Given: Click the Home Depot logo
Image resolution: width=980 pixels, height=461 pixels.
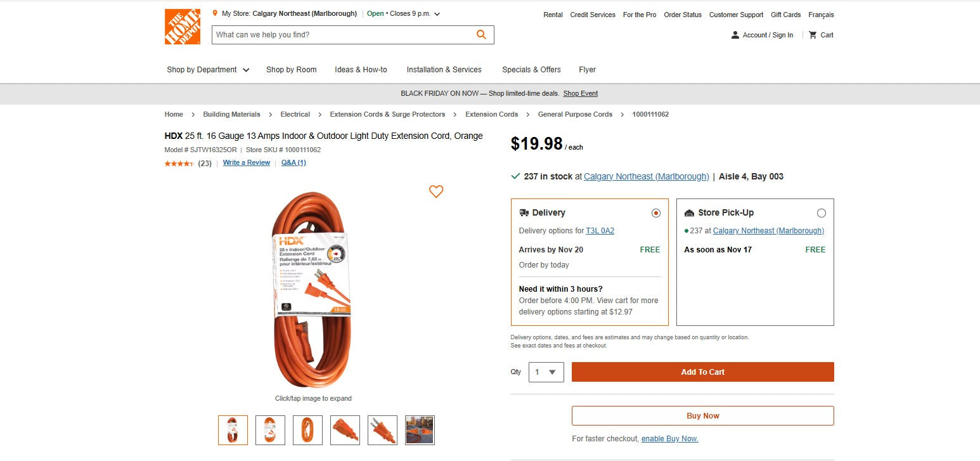Looking at the screenshot, I should (x=182, y=26).
